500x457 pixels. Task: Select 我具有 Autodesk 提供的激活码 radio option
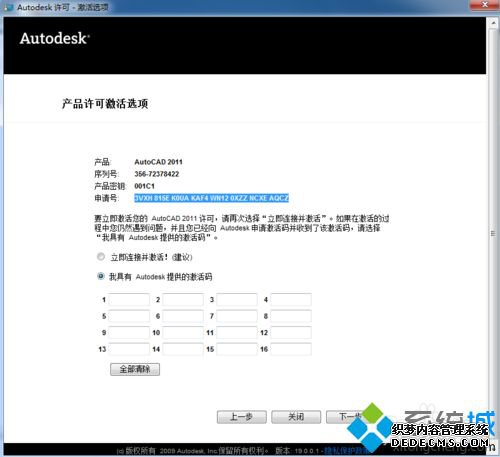coord(101,276)
